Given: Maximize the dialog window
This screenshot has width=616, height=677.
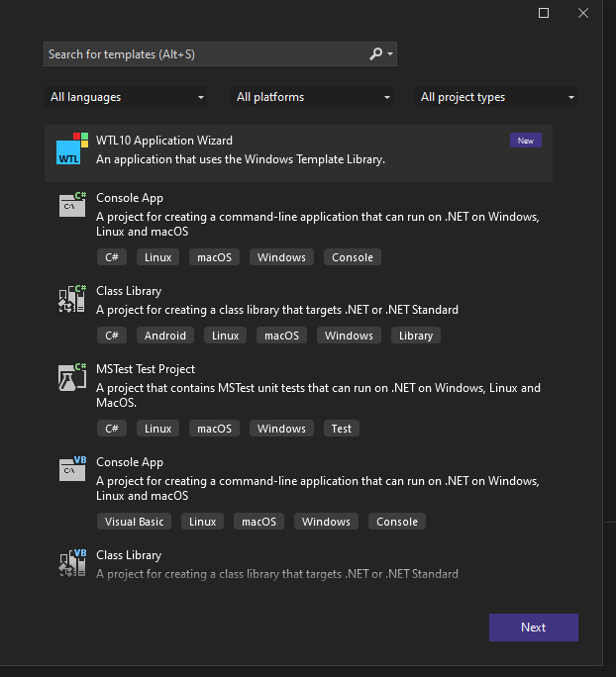Looking at the screenshot, I should [544, 13].
